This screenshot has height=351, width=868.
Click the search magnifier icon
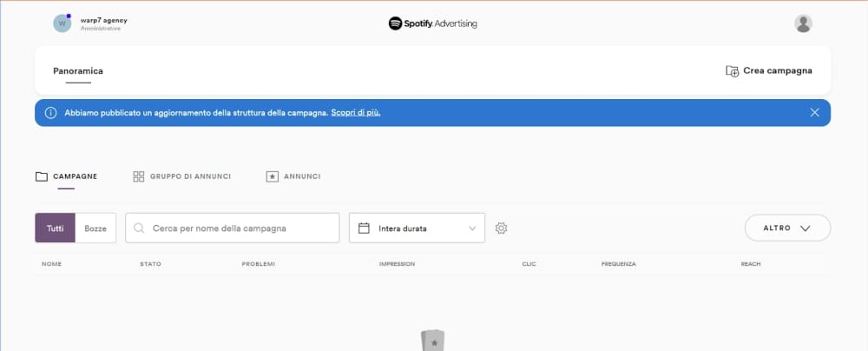(139, 228)
